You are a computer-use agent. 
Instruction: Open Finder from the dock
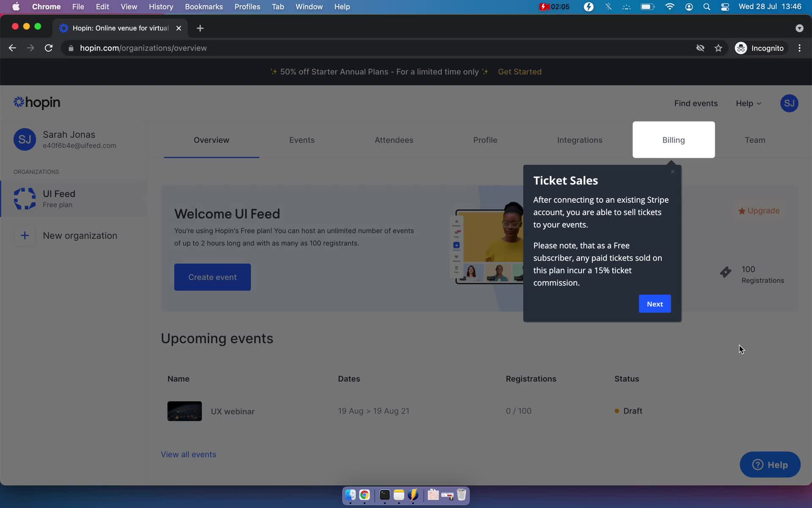click(350, 494)
